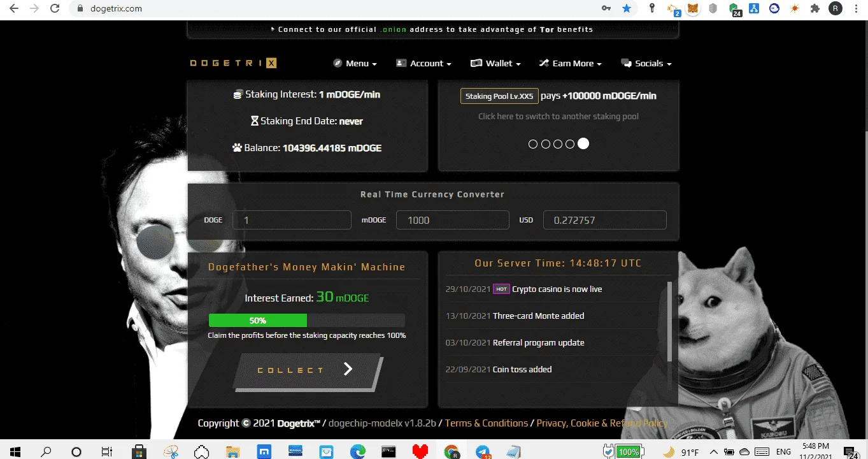Open green shield extension with 24 badge
868x459 pixels.
735,9
